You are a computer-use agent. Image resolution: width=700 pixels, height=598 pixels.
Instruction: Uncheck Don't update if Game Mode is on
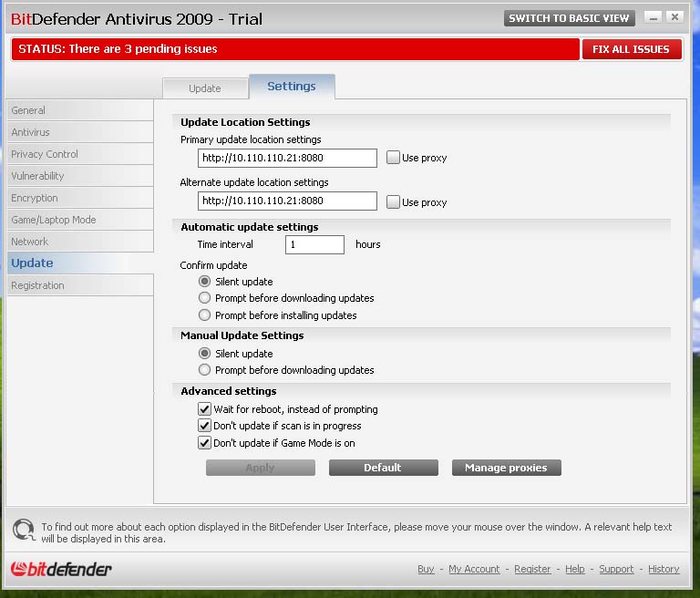pos(204,443)
